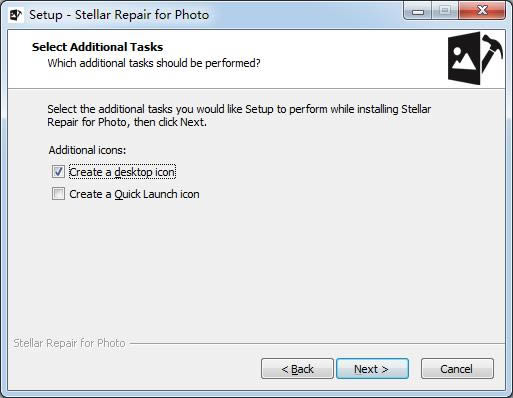
Task: Close the Setup wizard window
Action: tap(482, 11)
